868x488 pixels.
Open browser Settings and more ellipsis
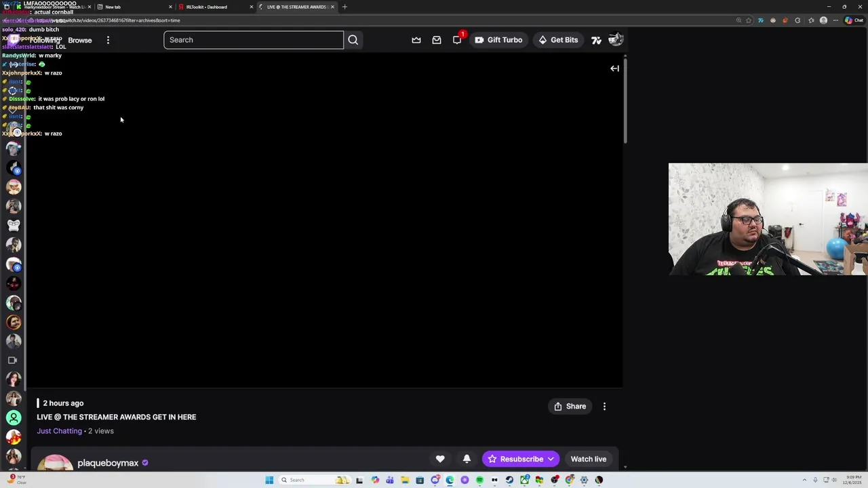tap(835, 20)
